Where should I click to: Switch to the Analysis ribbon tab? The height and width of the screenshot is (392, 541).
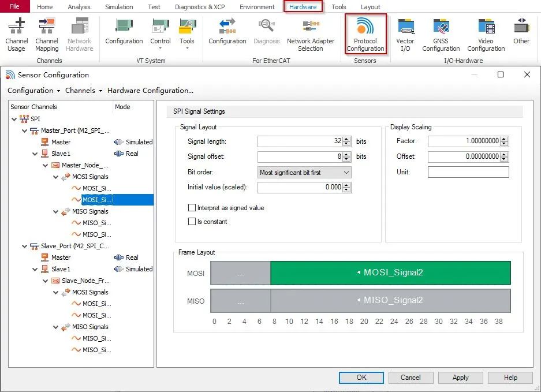click(79, 7)
